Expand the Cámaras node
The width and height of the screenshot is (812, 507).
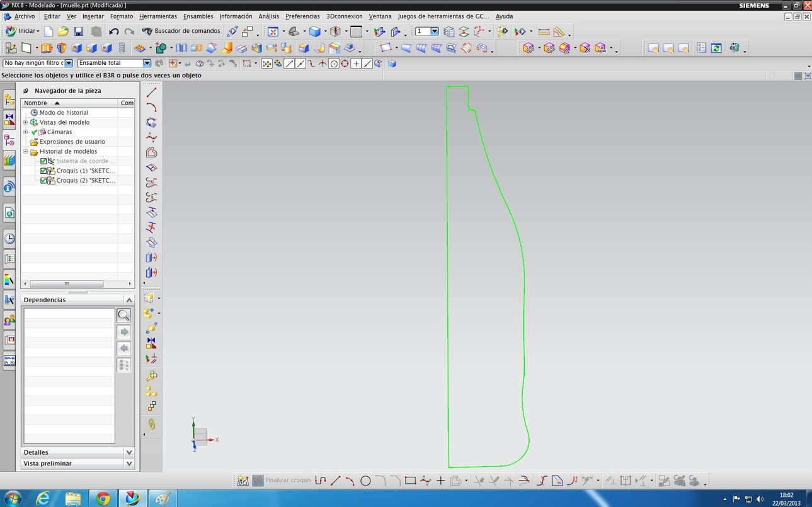point(26,132)
